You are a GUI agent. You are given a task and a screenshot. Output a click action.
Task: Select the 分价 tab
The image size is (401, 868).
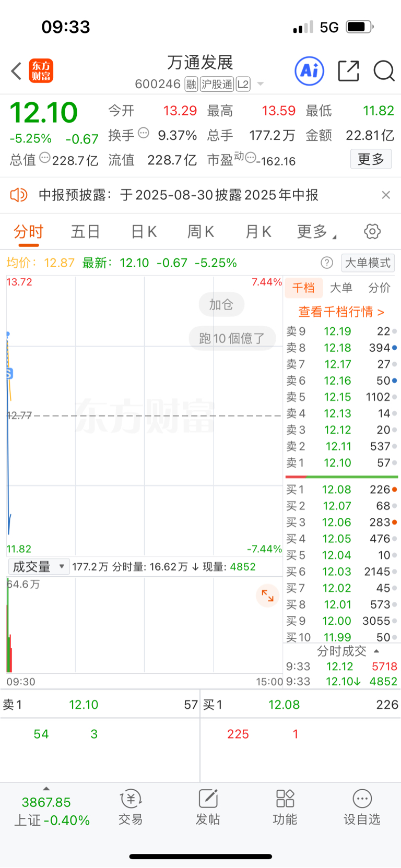pyautogui.click(x=379, y=288)
